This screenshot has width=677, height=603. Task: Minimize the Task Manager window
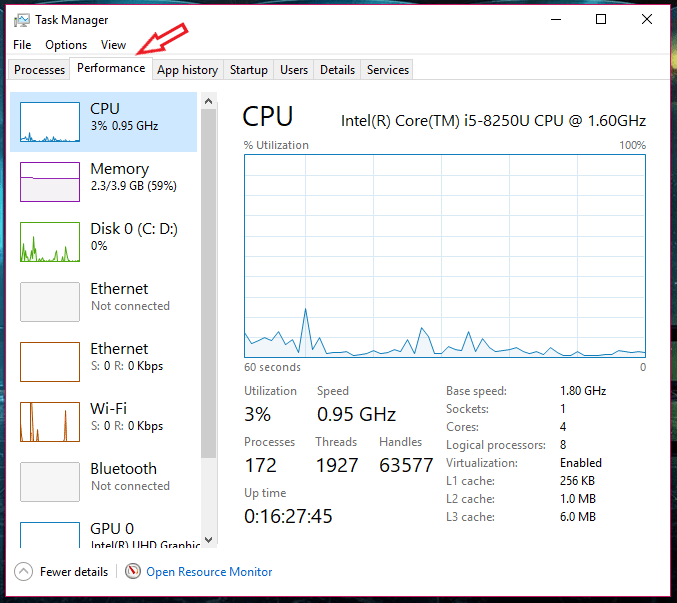coord(556,19)
